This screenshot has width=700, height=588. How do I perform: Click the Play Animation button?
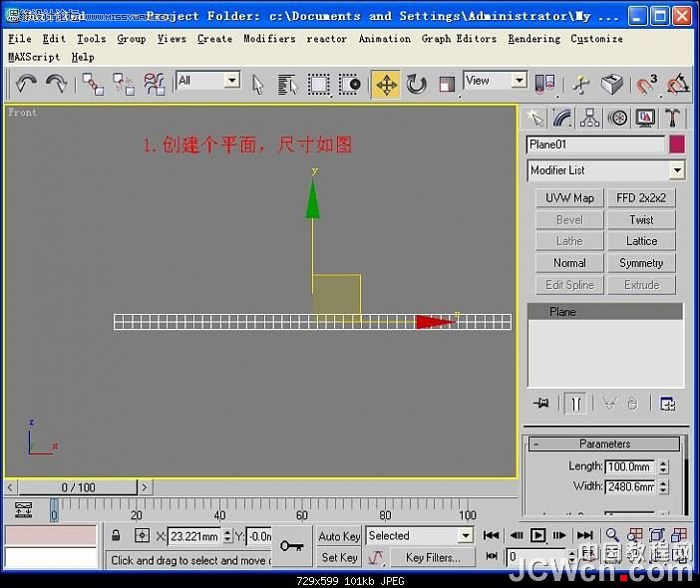pyautogui.click(x=537, y=535)
